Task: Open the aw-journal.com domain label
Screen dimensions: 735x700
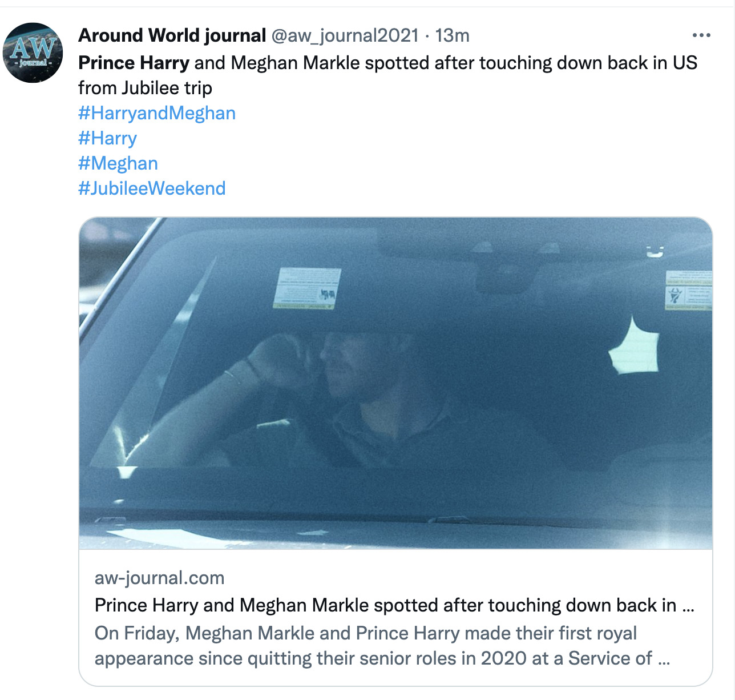Action: pos(159,578)
